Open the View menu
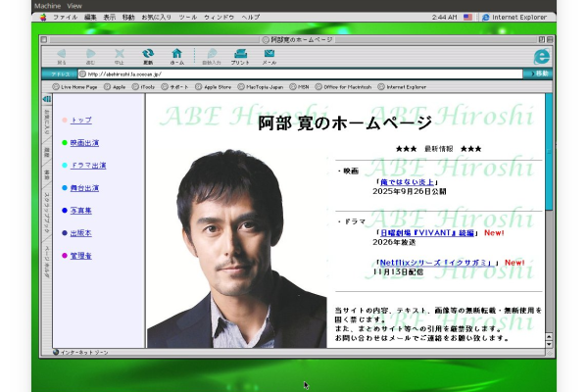 74,6
